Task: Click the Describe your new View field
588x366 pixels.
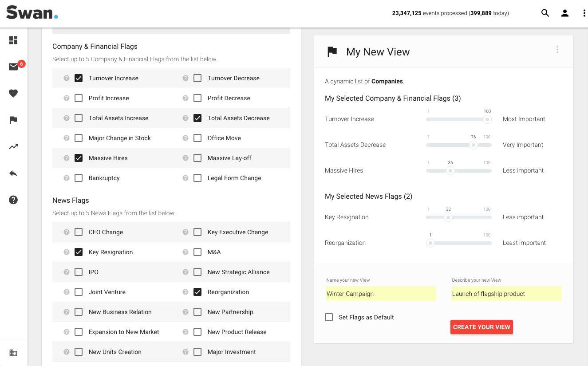Action: pos(506,294)
